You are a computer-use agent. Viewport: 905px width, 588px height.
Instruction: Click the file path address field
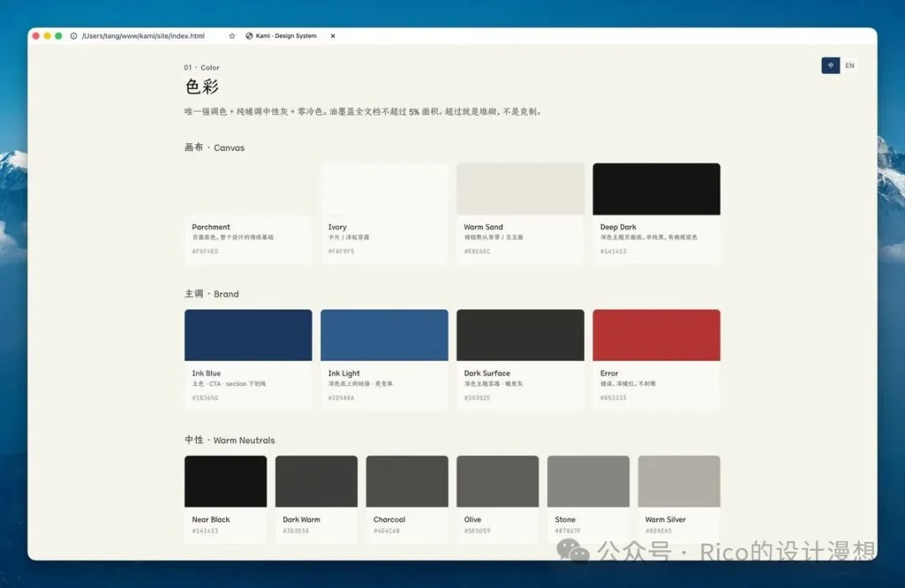point(142,36)
